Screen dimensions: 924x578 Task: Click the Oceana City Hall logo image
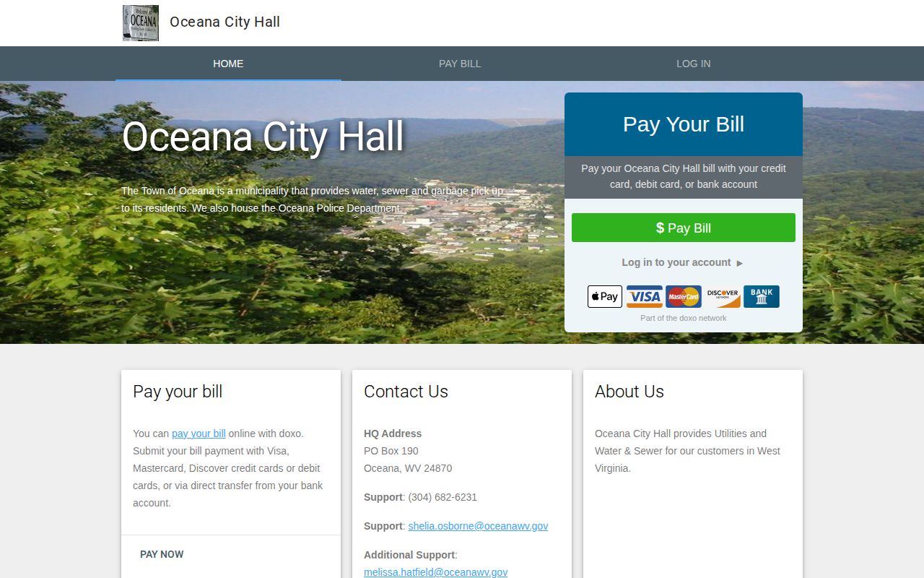141,23
